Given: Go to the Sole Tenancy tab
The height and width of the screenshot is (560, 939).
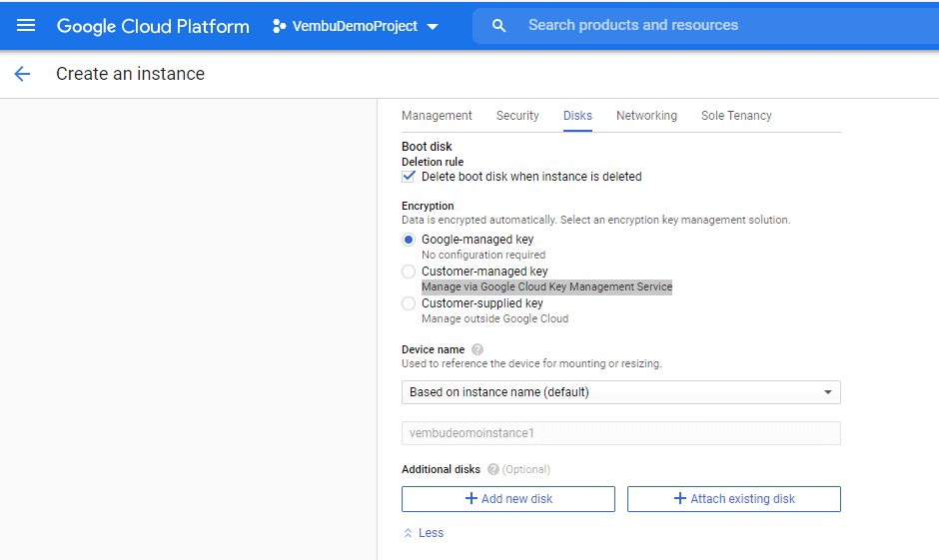Looking at the screenshot, I should click(x=736, y=116).
